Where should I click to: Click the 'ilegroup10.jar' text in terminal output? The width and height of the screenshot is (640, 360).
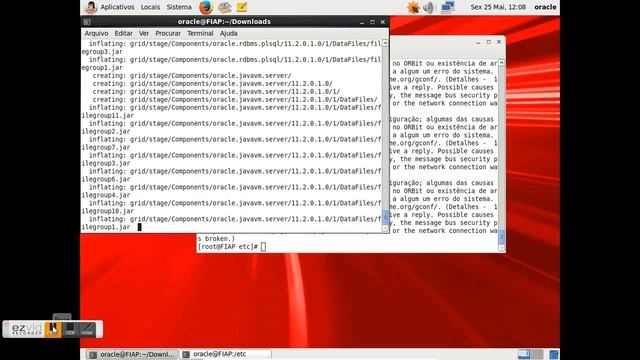tap(108, 211)
